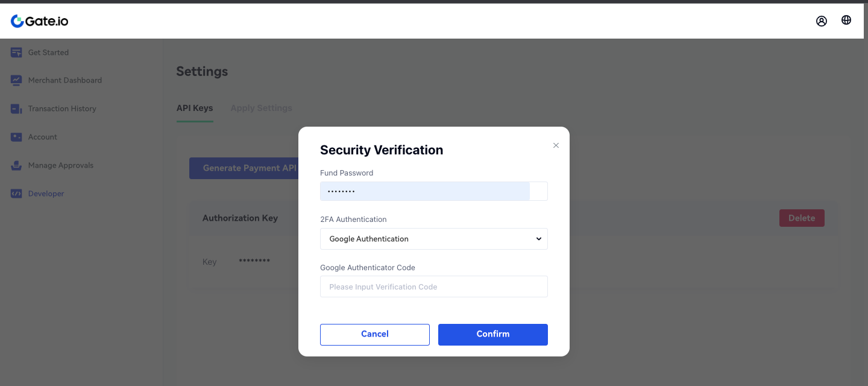Close the Security Verification dialog
868x386 pixels.
pyautogui.click(x=556, y=145)
